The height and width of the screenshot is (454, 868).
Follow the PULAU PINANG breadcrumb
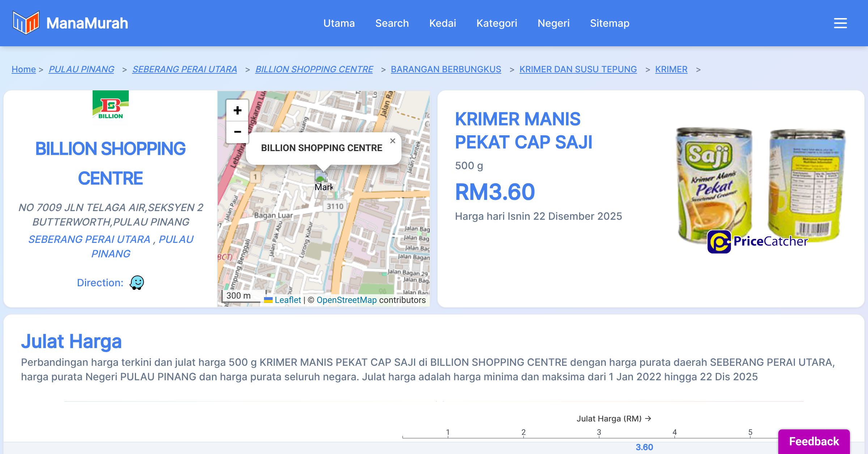81,69
